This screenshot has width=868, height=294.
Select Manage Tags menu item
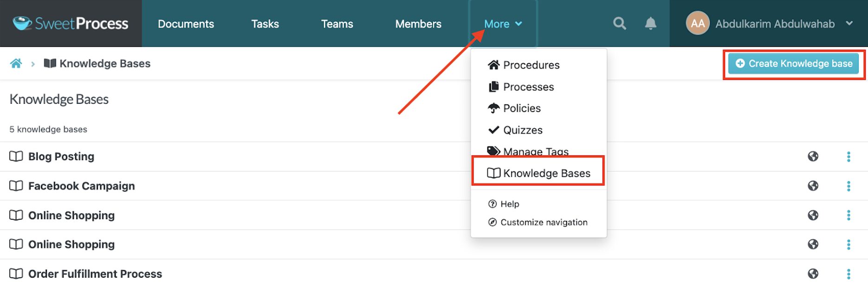coord(528,151)
